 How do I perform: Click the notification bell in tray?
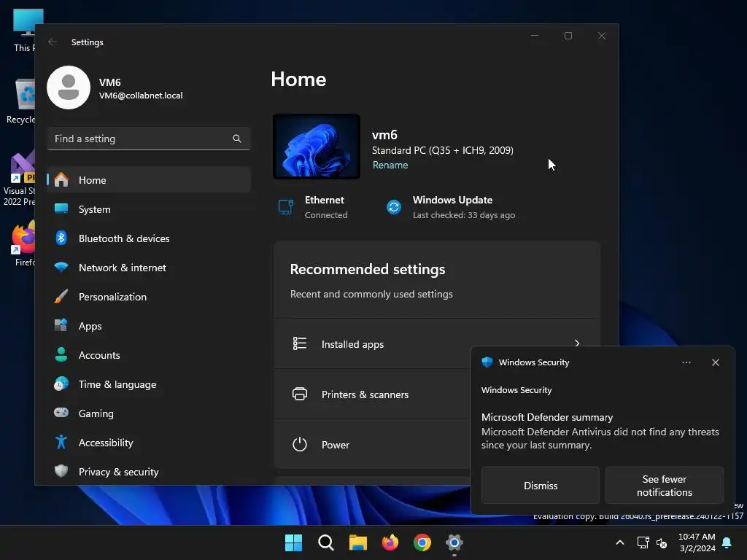coord(727,542)
